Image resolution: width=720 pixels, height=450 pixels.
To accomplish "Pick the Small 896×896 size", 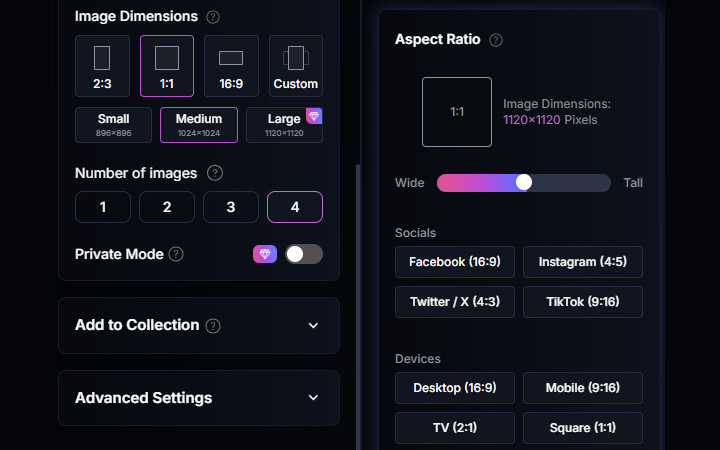I will pos(113,125).
